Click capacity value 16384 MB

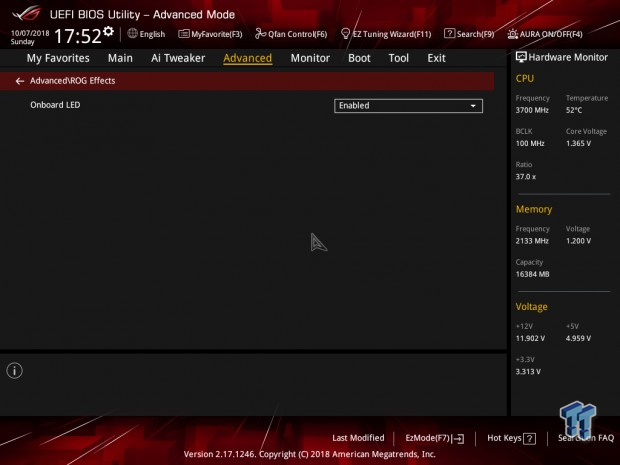[x=532, y=274]
